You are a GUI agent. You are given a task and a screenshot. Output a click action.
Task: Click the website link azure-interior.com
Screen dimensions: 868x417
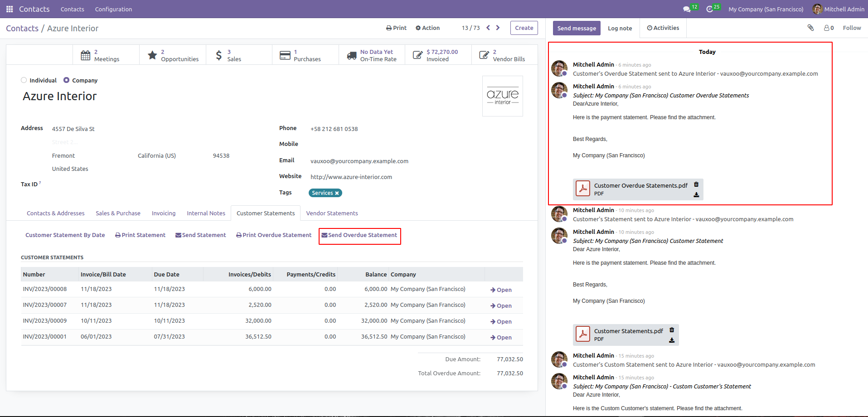pyautogui.click(x=351, y=177)
